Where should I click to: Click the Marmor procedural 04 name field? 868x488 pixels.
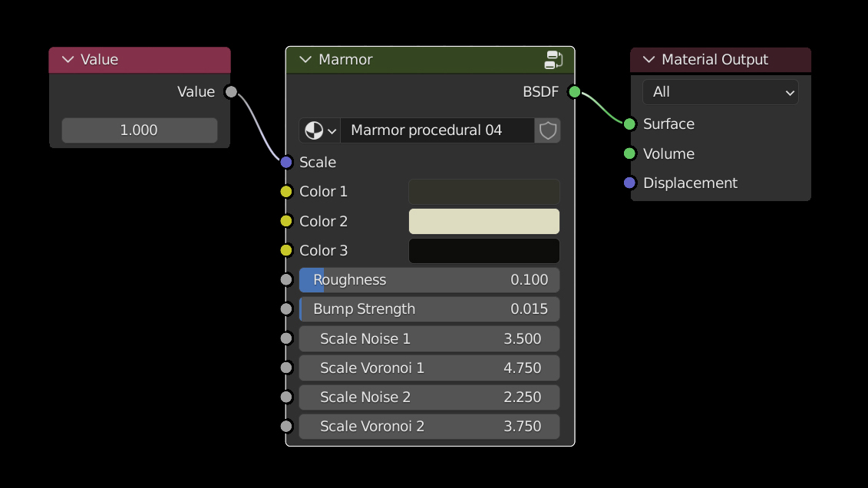pyautogui.click(x=437, y=130)
